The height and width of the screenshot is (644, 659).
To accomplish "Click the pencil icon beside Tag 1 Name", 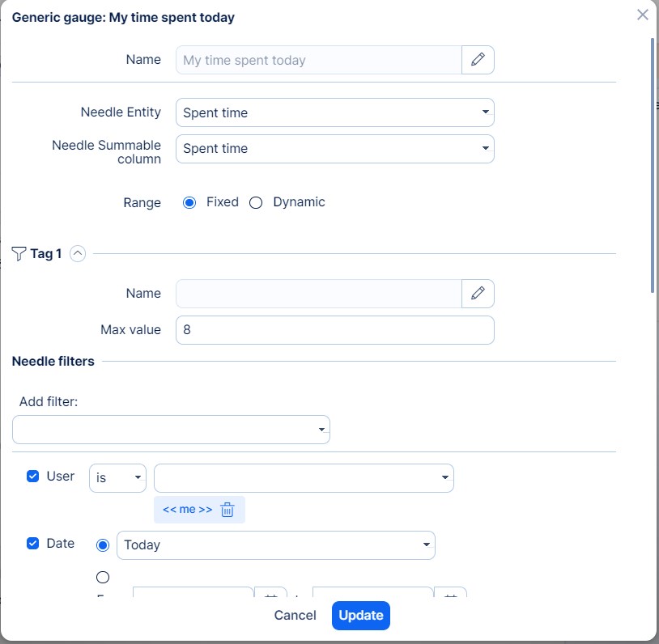I will tap(478, 293).
